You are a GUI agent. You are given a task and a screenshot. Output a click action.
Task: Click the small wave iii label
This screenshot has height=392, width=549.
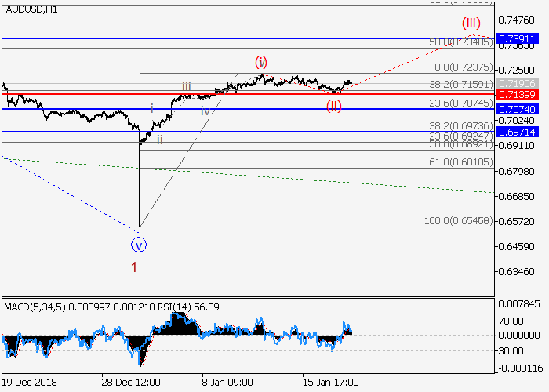[x=187, y=85]
